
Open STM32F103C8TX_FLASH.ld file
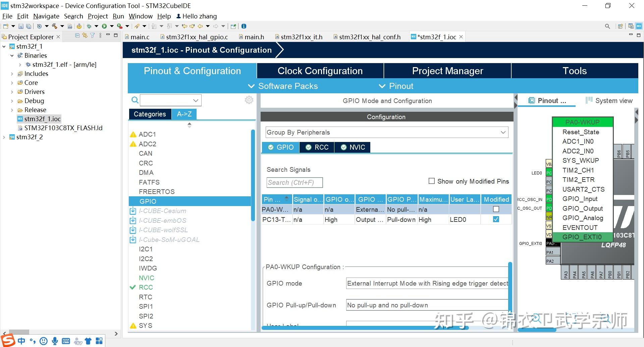coord(63,128)
